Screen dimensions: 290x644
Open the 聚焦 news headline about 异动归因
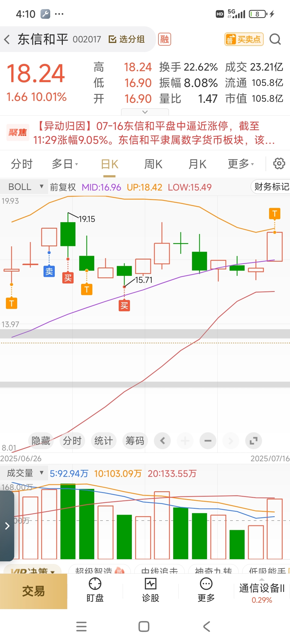[145, 133]
